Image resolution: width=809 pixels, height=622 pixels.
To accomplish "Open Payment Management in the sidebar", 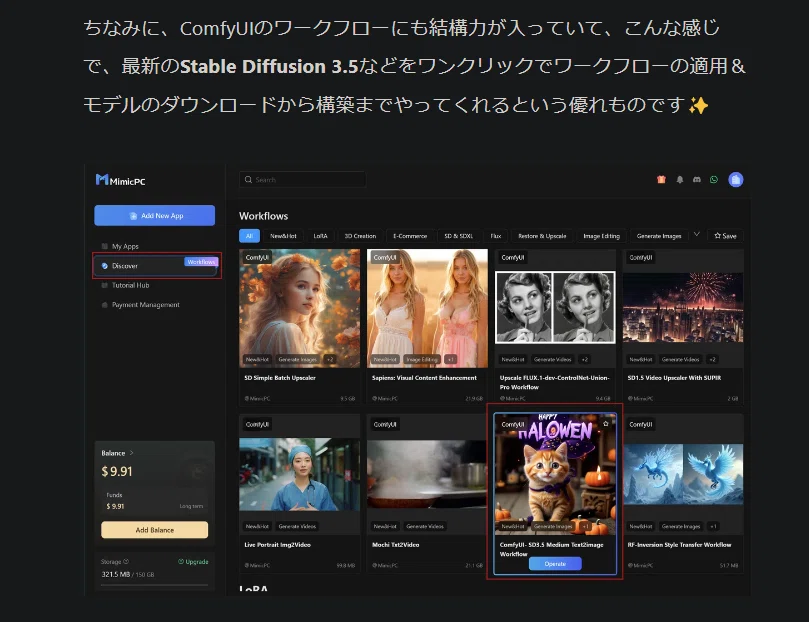I will 145,305.
